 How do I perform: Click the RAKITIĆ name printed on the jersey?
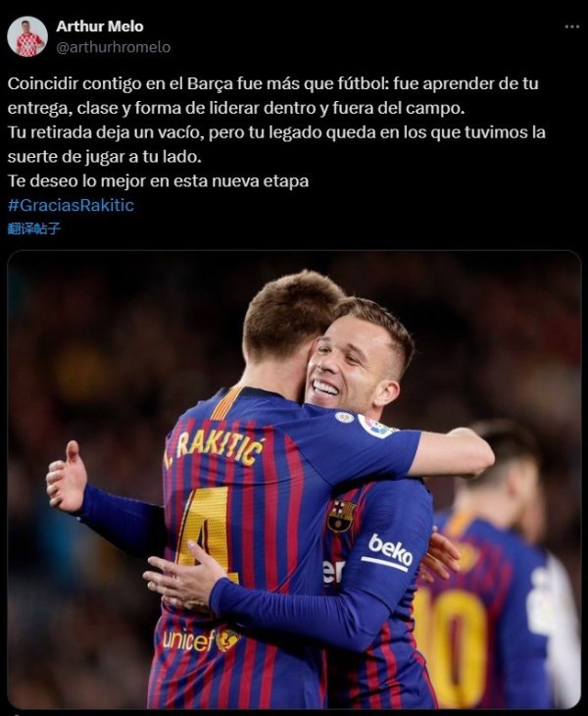(x=215, y=448)
